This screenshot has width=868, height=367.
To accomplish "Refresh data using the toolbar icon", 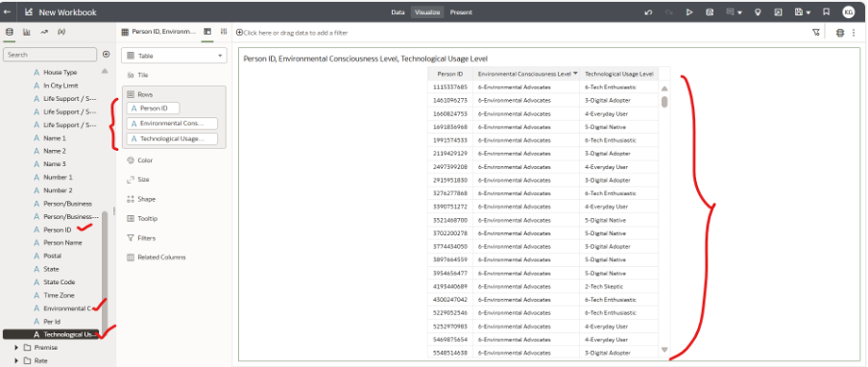I will point(710,12).
